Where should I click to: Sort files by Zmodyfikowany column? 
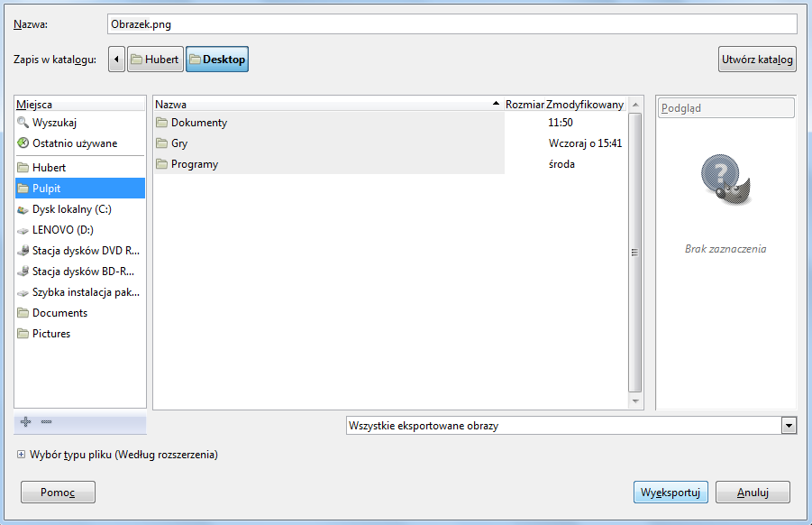point(585,105)
